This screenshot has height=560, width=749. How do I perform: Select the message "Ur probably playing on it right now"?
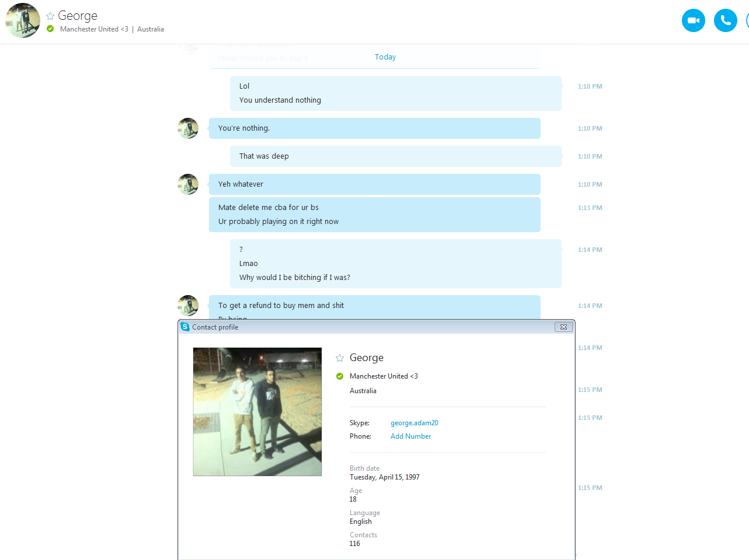coord(278,222)
